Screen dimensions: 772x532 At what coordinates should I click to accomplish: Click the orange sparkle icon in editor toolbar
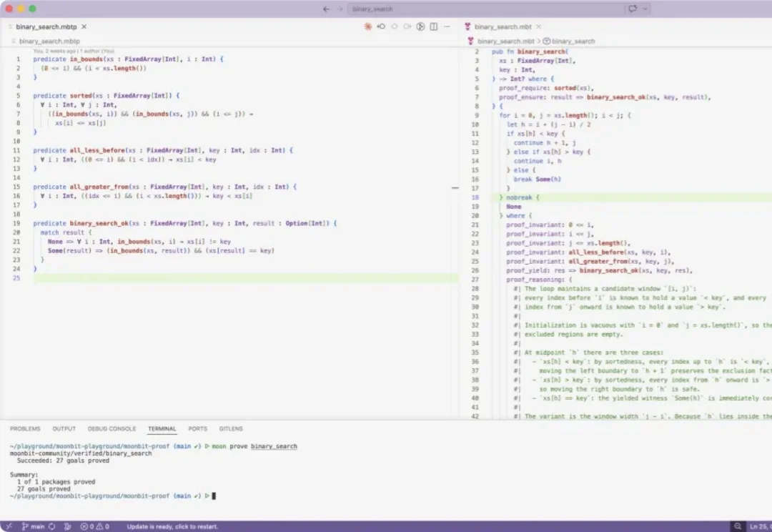[368, 26]
